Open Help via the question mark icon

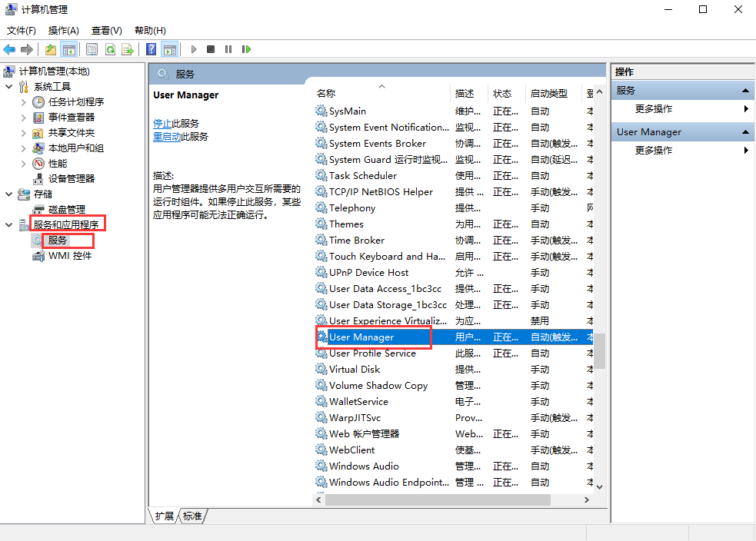point(151,48)
